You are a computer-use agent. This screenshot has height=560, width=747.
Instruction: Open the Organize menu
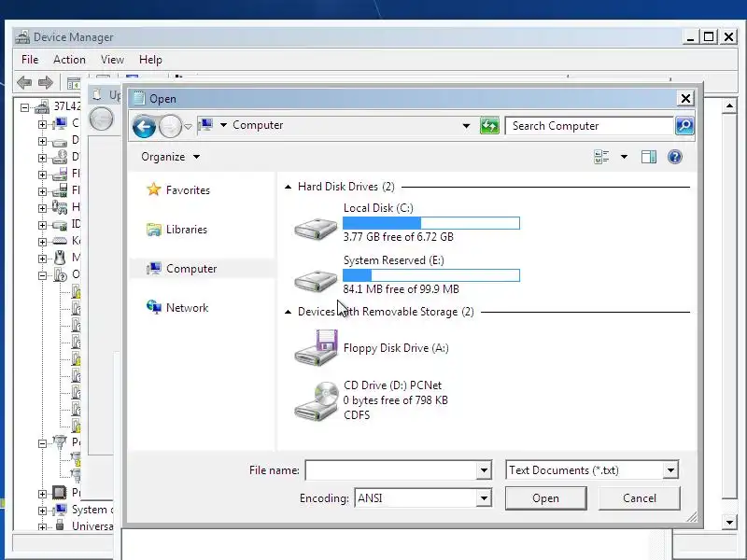pos(170,157)
